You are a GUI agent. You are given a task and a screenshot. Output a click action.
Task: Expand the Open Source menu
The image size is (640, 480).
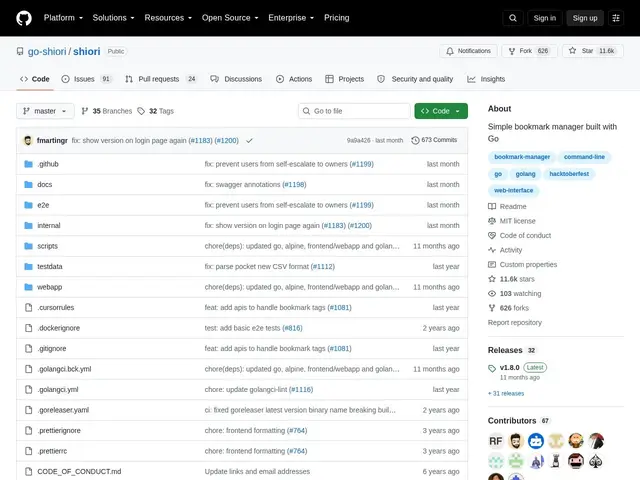[x=230, y=18]
